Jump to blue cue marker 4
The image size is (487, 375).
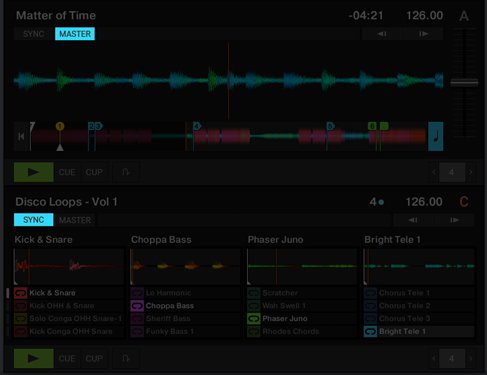pos(197,126)
